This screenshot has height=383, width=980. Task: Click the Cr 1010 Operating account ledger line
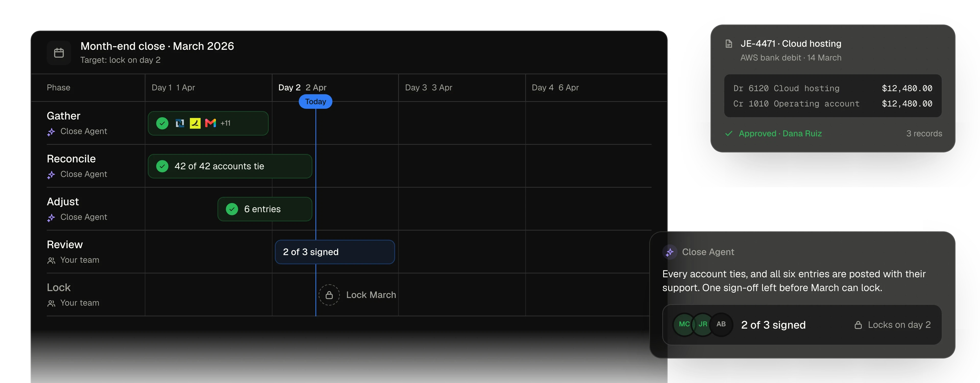pos(833,104)
